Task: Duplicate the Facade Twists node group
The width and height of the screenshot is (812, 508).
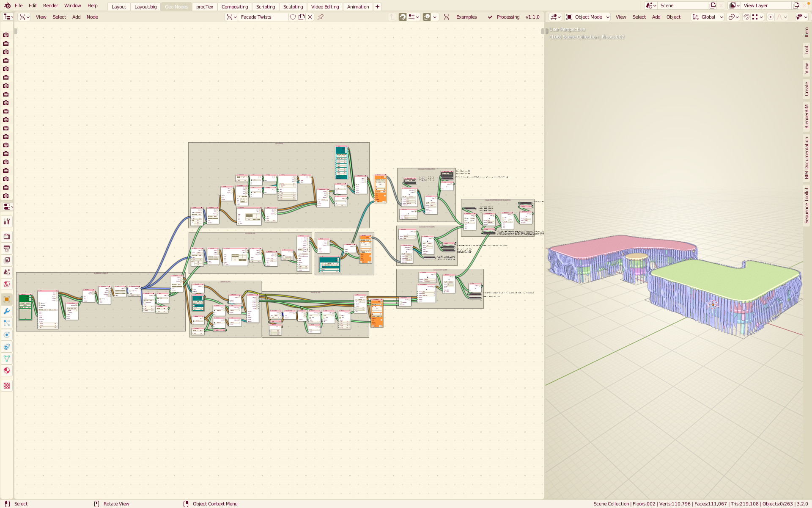Action: pyautogui.click(x=302, y=17)
